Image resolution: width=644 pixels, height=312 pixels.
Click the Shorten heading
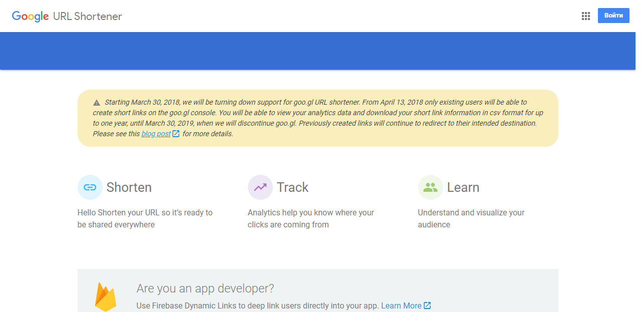(x=129, y=187)
